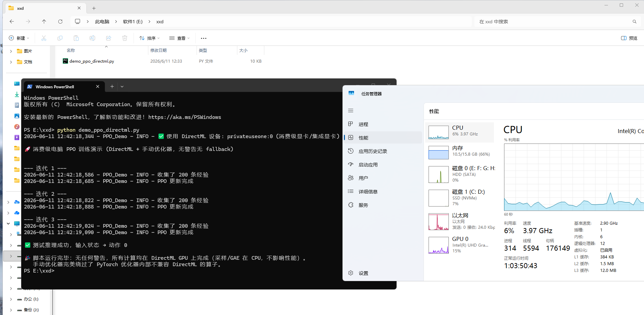Toggle the Preview pane button

(x=629, y=38)
